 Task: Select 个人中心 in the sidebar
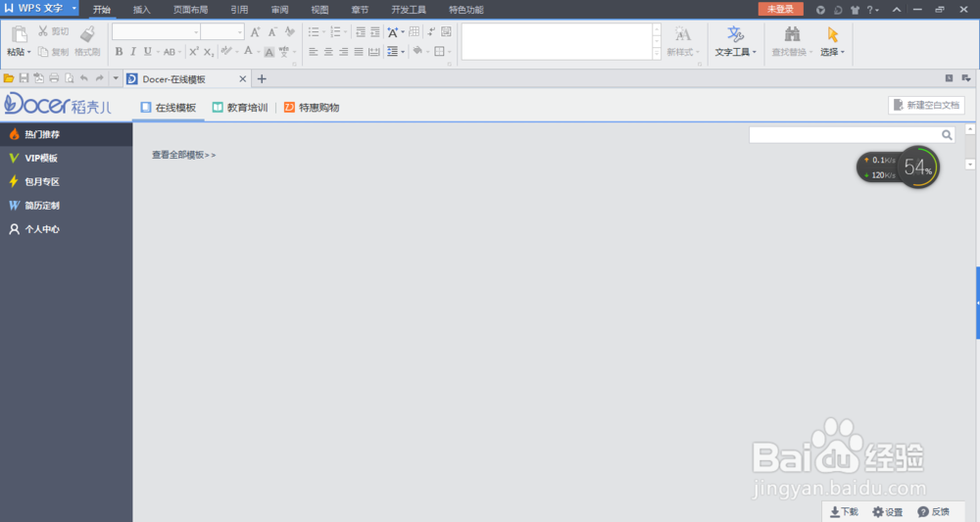[x=67, y=229]
